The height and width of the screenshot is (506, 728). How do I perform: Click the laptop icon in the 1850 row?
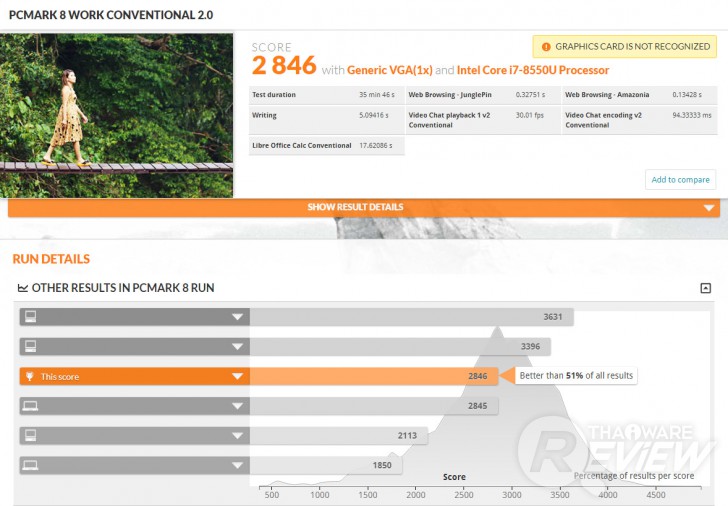point(31,465)
